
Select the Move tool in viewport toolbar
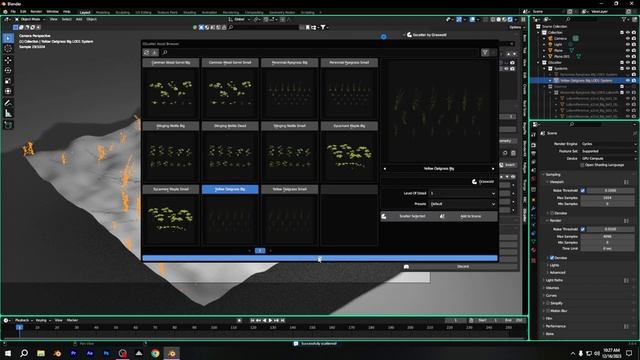[x=8, y=60]
